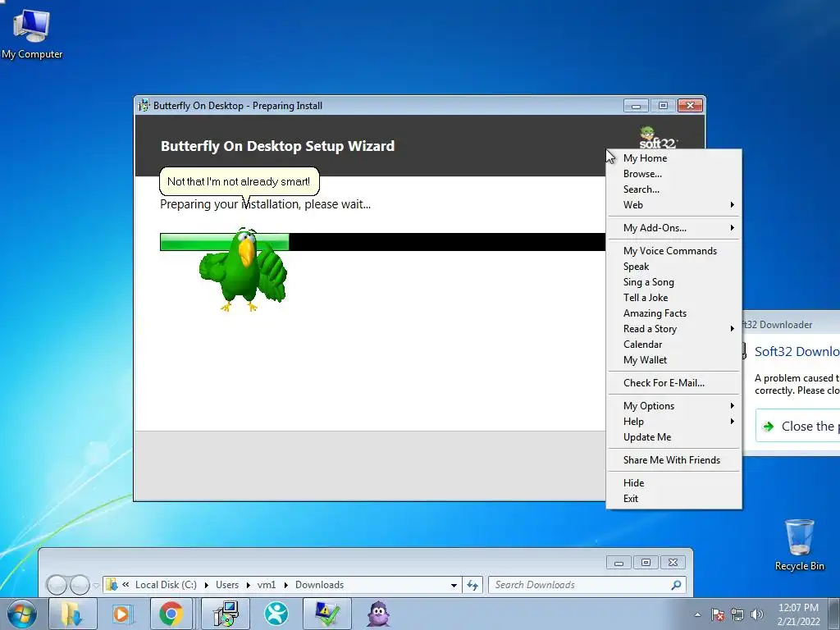This screenshot has width=840, height=630.
Task: Click the taskbar clock showing 12:07 PM
Action: (x=798, y=614)
